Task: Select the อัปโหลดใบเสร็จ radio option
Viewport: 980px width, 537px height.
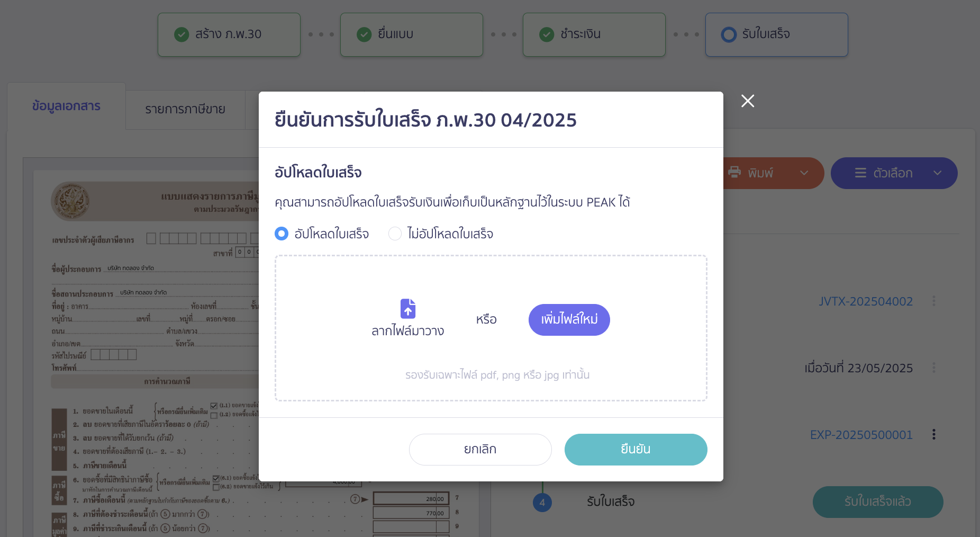Action: click(281, 233)
